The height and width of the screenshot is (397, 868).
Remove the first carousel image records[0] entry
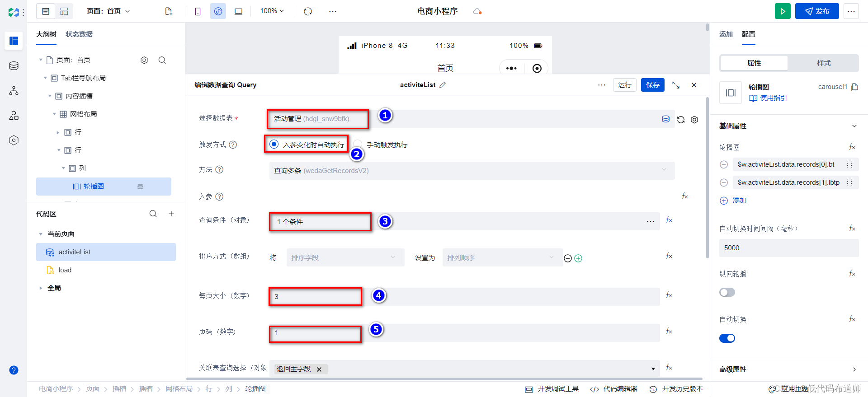724,164
